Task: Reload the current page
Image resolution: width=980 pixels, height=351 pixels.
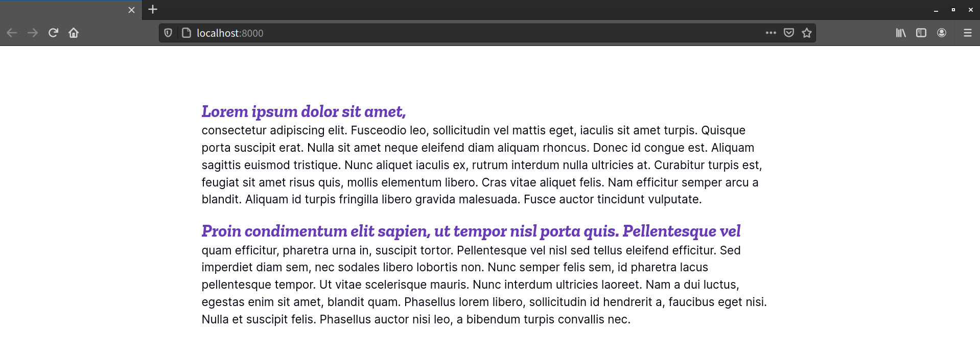Action: coord(53,33)
